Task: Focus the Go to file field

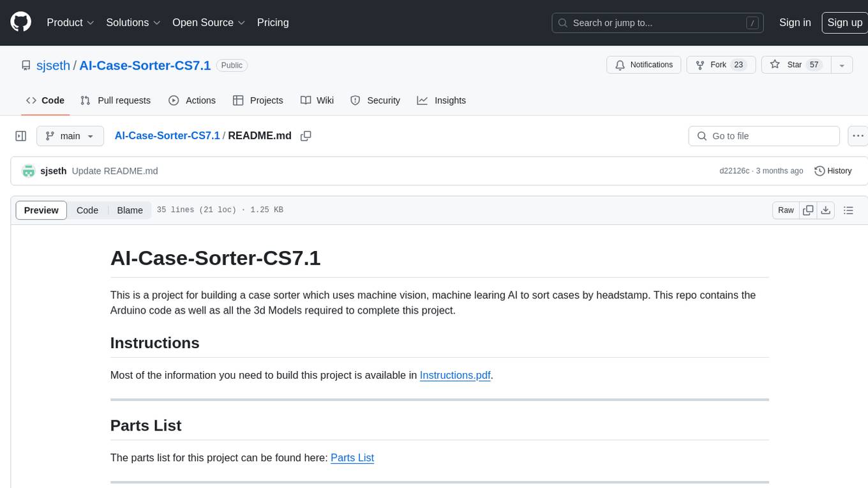Action: 764,136
